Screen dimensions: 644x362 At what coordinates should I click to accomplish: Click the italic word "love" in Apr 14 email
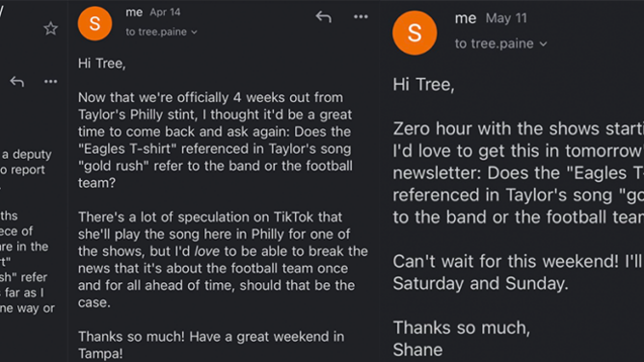tap(207, 251)
